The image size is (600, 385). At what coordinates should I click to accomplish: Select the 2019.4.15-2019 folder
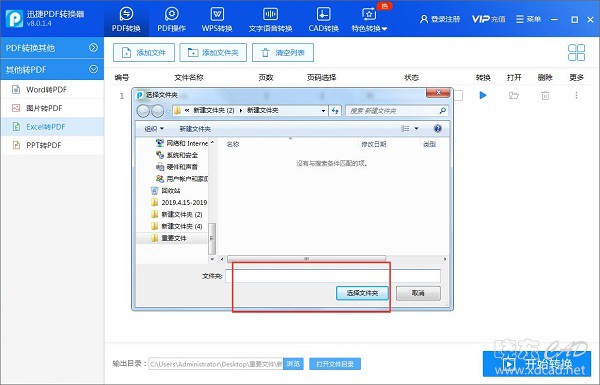coord(179,202)
